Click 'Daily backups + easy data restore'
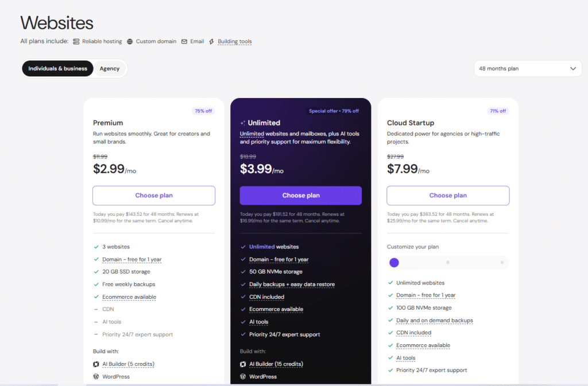The width and height of the screenshot is (588, 386). point(292,284)
